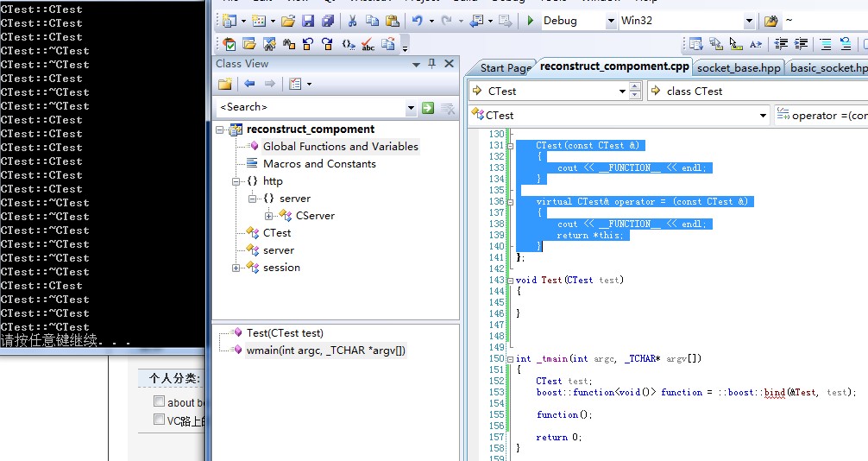
Task: Tick the 'about b' checkbox
Action: 159,401
